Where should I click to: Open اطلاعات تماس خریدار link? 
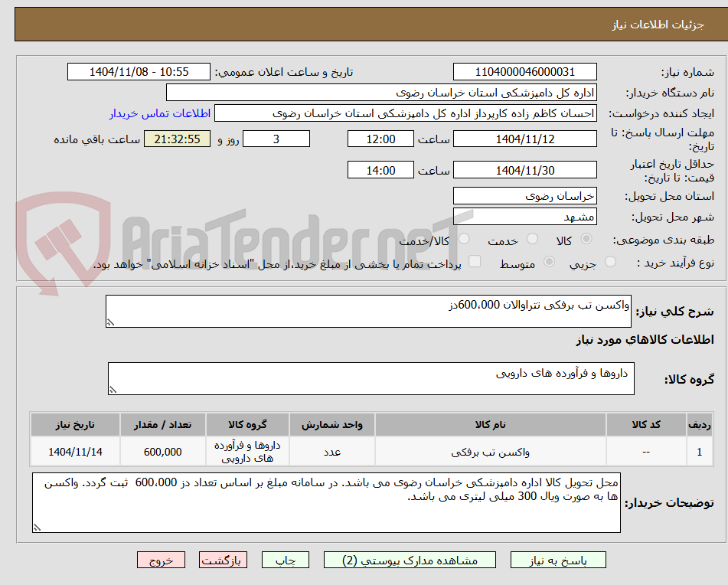pos(160,114)
